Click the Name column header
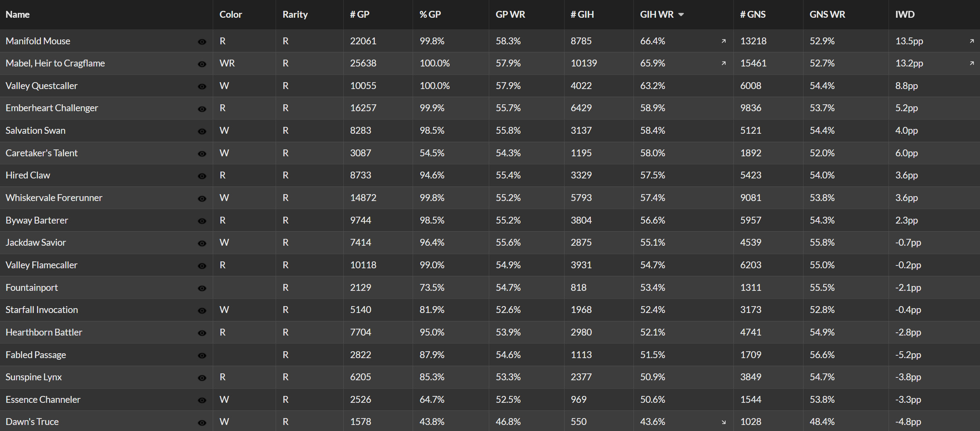The height and width of the screenshot is (431, 980). point(18,15)
